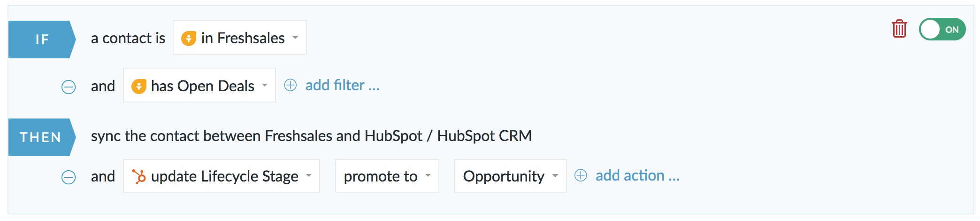
Task: Click the plus icon beside add action
Action: pyautogui.click(x=581, y=175)
